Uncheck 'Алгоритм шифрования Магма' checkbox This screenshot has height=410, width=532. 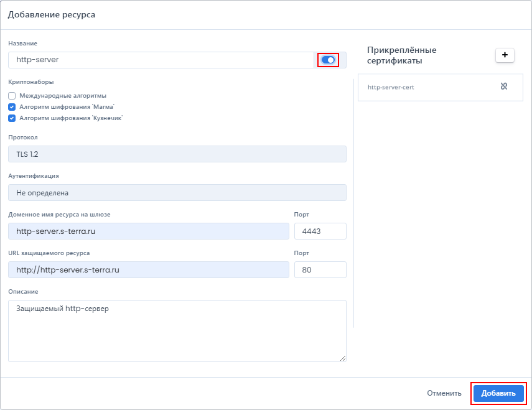(12, 107)
